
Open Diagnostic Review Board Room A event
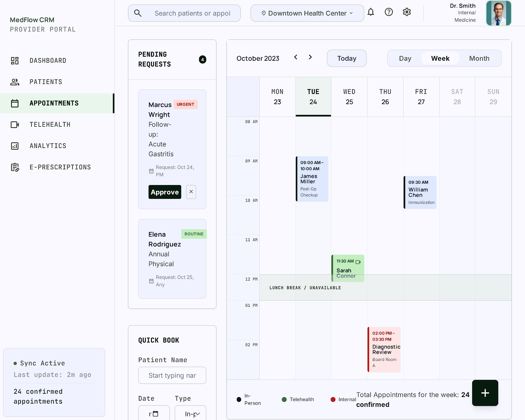(x=384, y=349)
